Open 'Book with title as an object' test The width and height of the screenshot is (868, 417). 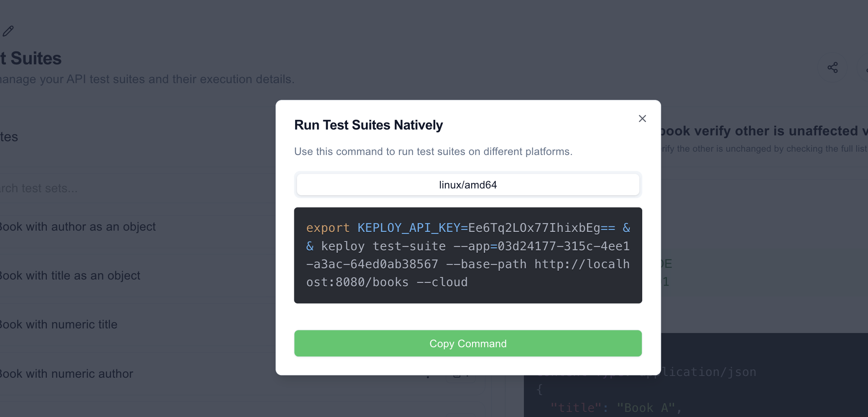[x=70, y=276]
